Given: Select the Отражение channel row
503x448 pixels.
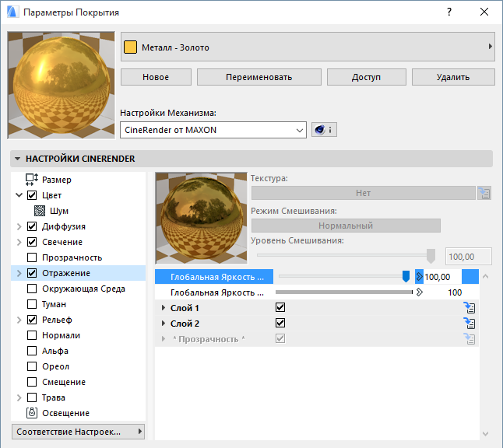Looking at the screenshot, I should 79,273.
